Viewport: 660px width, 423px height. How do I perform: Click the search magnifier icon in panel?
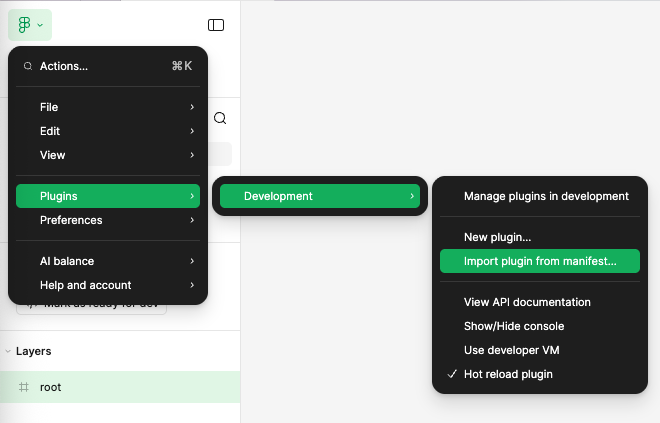220,118
